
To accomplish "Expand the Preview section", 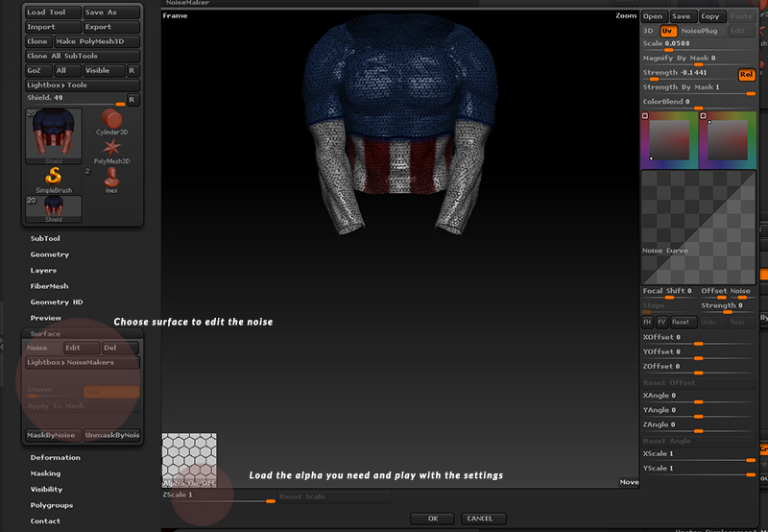I will 45,318.
